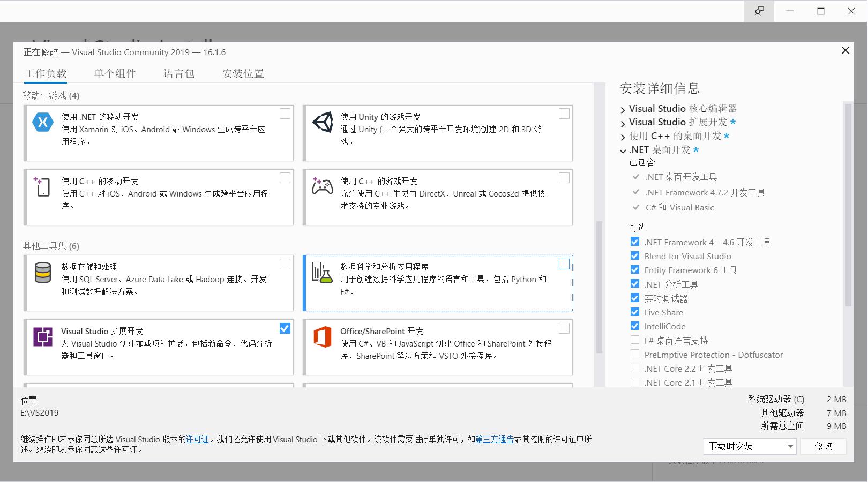Click the Visual Studio extension development icon
The height and width of the screenshot is (482, 868).
[x=43, y=337]
